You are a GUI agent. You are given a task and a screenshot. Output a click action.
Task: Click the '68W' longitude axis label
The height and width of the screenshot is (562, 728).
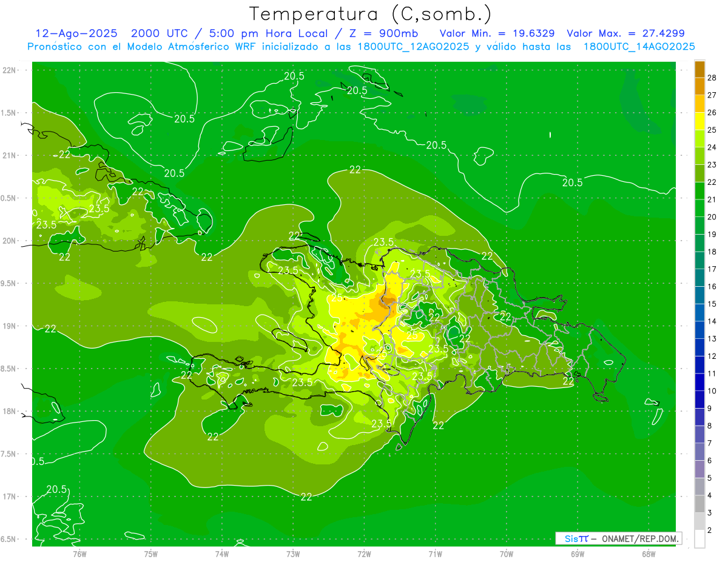point(649,554)
